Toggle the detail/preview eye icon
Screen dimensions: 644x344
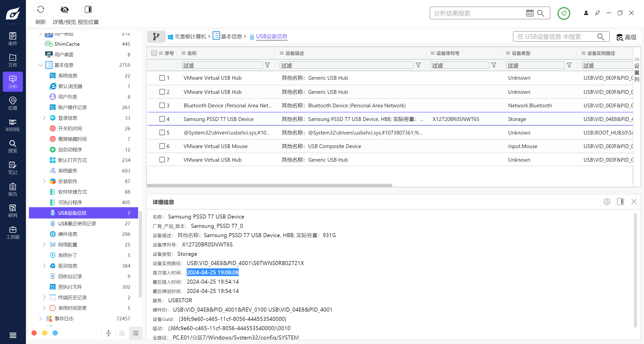coord(64,10)
